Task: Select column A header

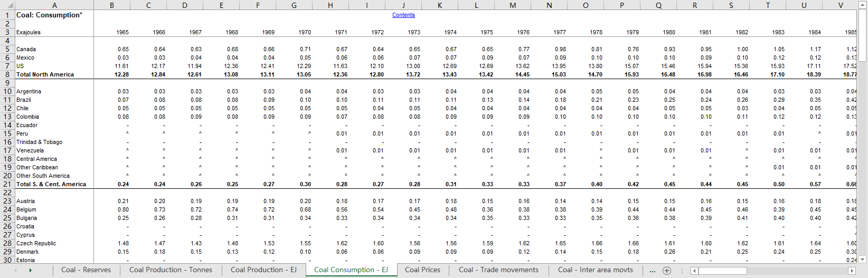Action: click(54, 5)
